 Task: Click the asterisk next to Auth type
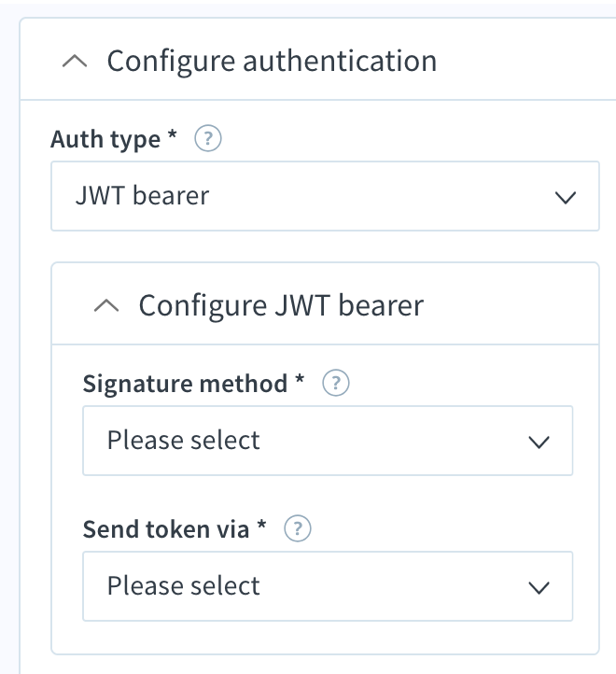tap(172, 133)
